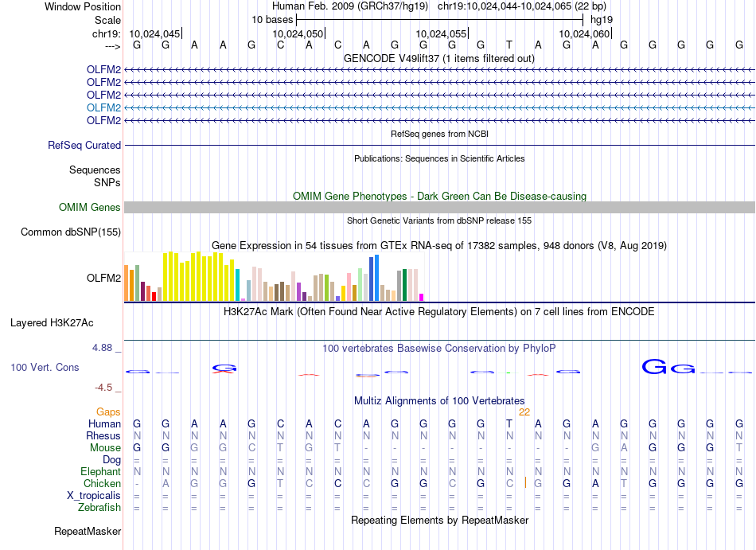Click the Layered H3K27Ac track label
This screenshot has height=550, width=756.
click(52, 323)
